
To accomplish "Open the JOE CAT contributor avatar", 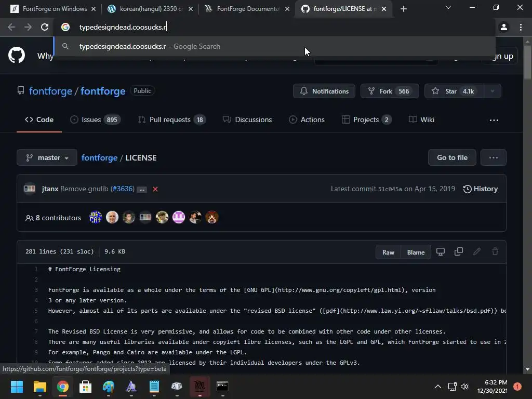I will tap(96, 217).
